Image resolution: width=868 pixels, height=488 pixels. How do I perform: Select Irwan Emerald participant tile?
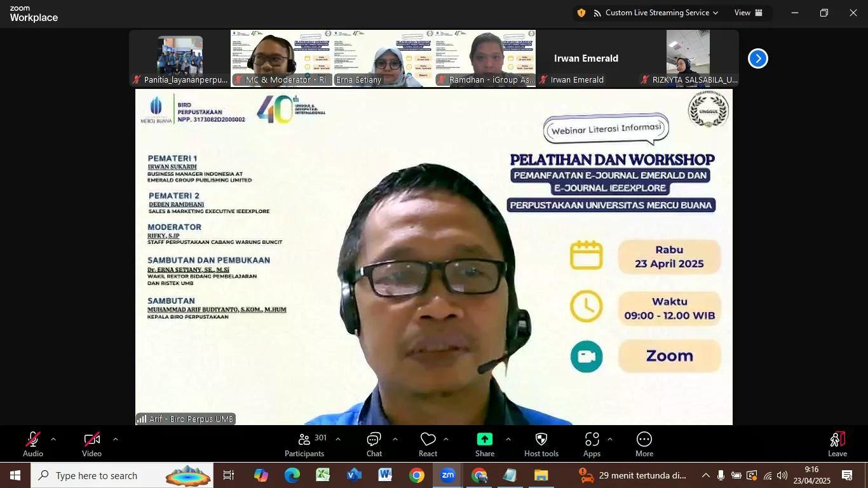coord(586,58)
